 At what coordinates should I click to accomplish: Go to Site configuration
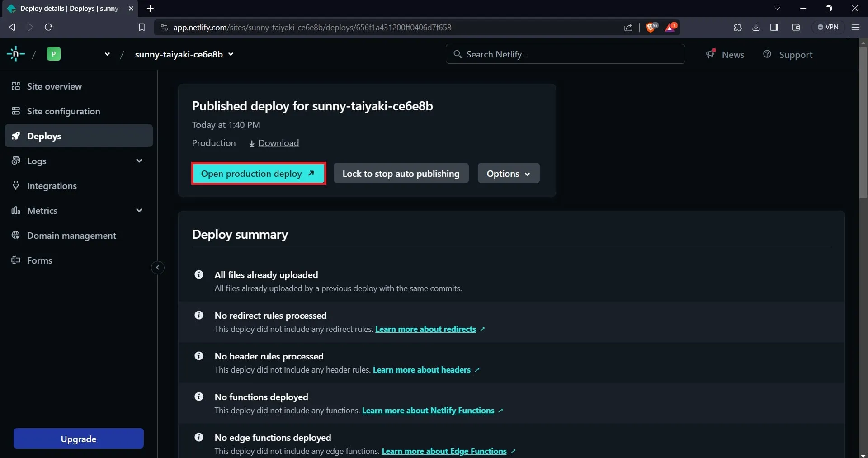63,111
